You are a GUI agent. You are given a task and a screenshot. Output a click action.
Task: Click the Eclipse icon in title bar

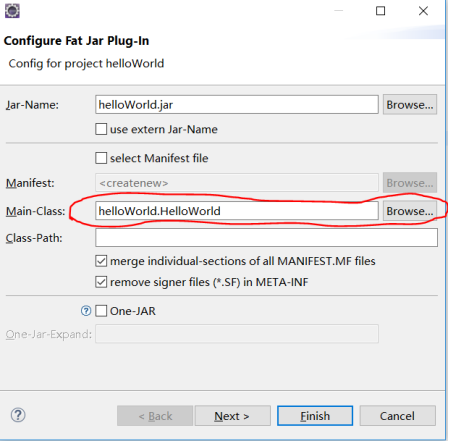(x=12, y=11)
